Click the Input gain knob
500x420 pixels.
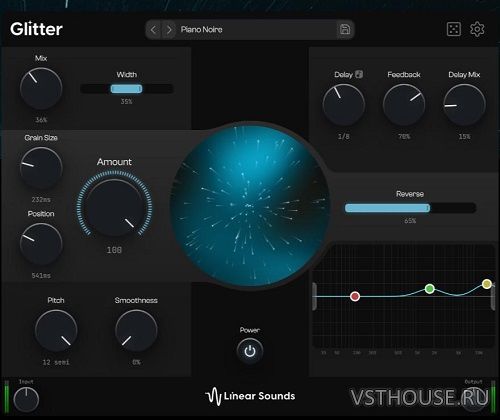[x=26, y=399]
